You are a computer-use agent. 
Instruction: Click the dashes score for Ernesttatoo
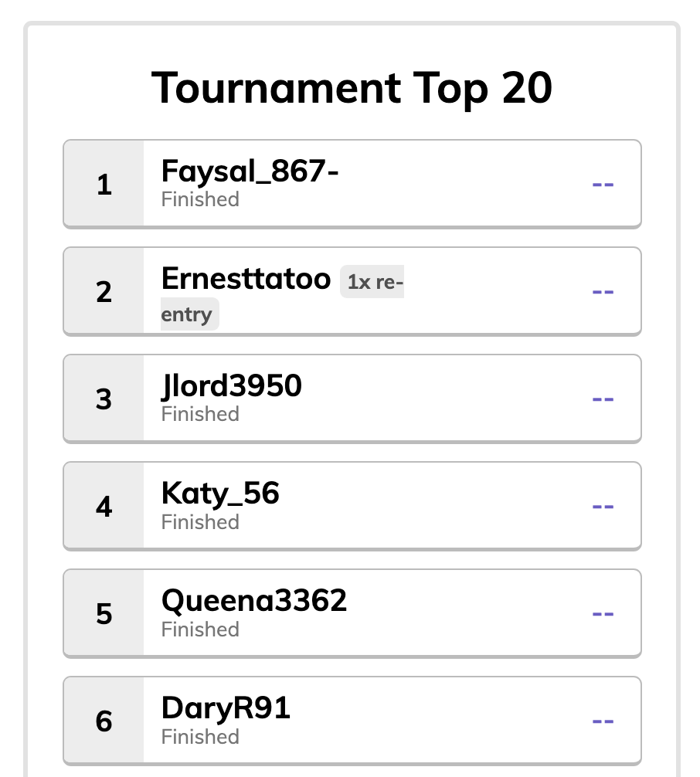pos(603,292)
